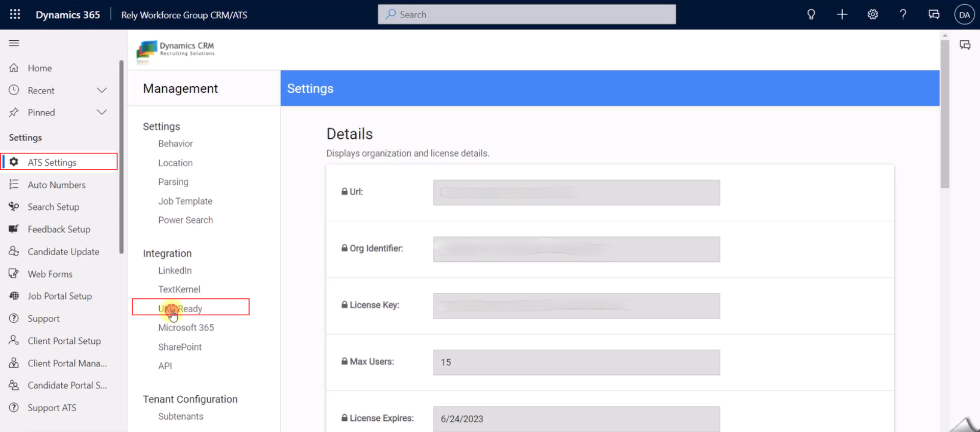980x432 pixels.
Task: Click the Tenant Configuration heading
Action: 190,399
